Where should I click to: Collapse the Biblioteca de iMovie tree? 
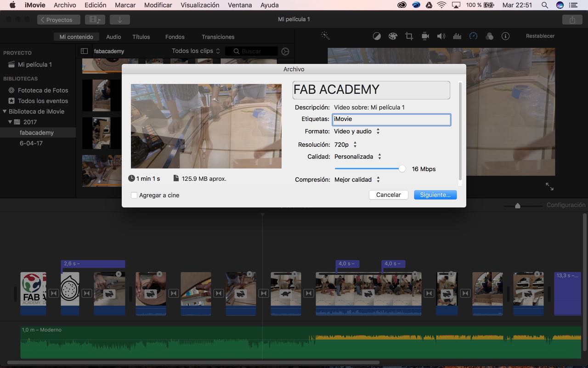[5, 111]
